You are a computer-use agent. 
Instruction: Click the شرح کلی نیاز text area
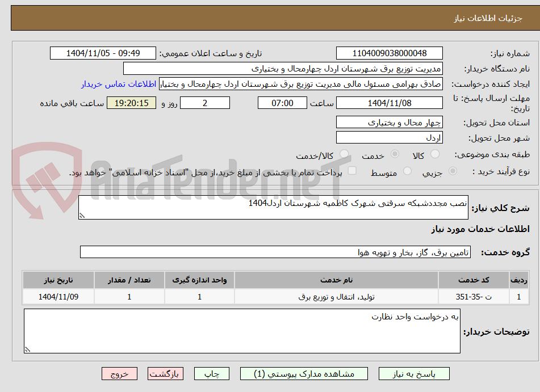(274, 208)
